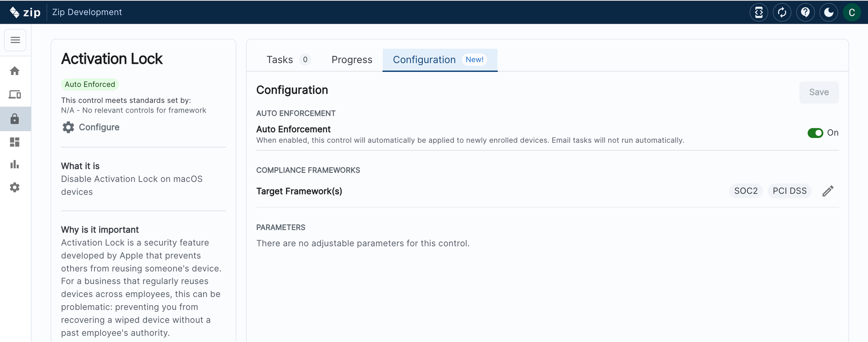Open Settings gear in the sidebar
The height and width of the screenshot is (342, 868).
15,187
